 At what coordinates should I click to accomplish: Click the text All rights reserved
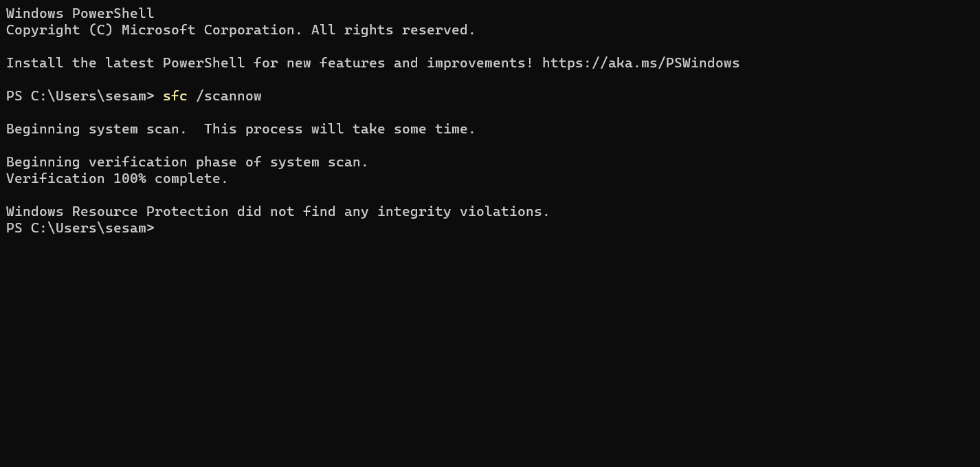(x=392, y=30)
